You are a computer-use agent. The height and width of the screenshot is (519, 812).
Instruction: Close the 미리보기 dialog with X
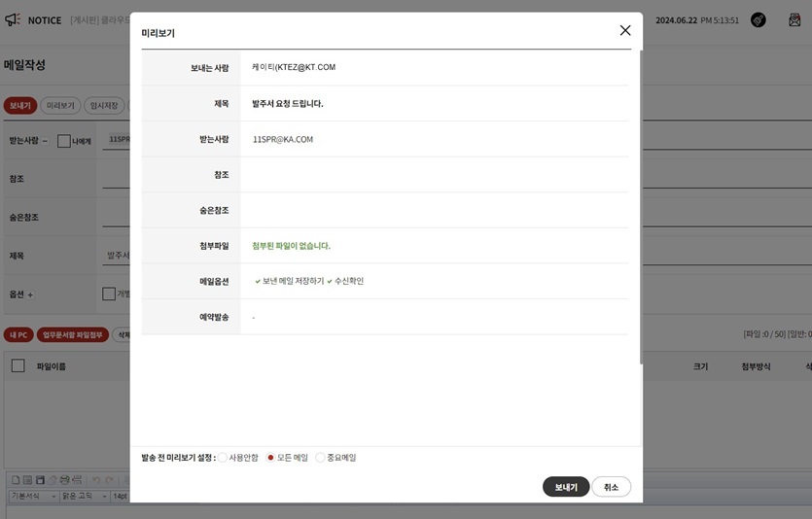(625, 30)
